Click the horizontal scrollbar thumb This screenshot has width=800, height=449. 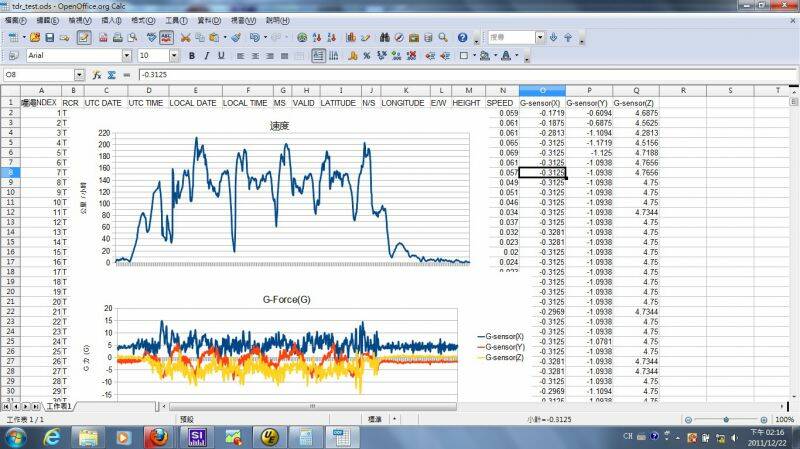[313, 407]
